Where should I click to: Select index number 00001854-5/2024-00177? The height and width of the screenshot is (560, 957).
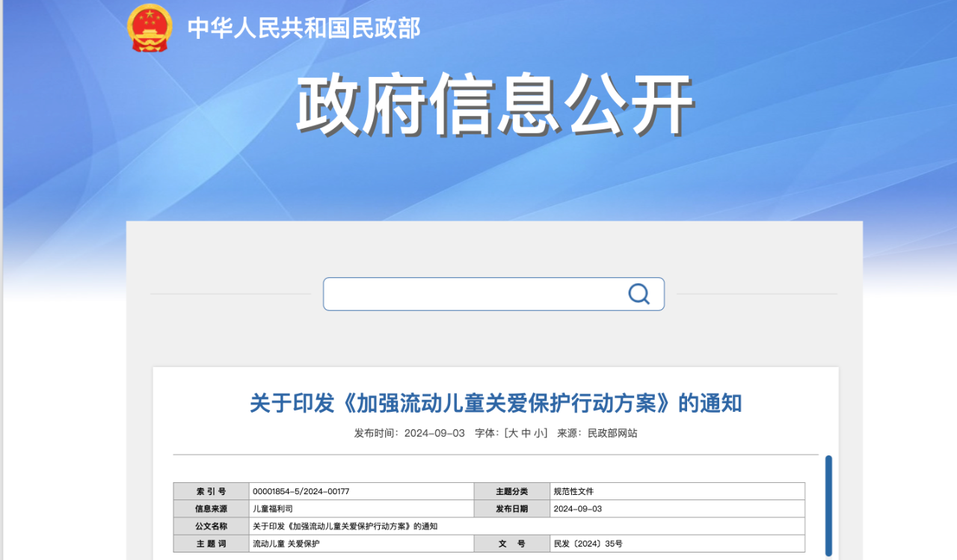[301, 491]
